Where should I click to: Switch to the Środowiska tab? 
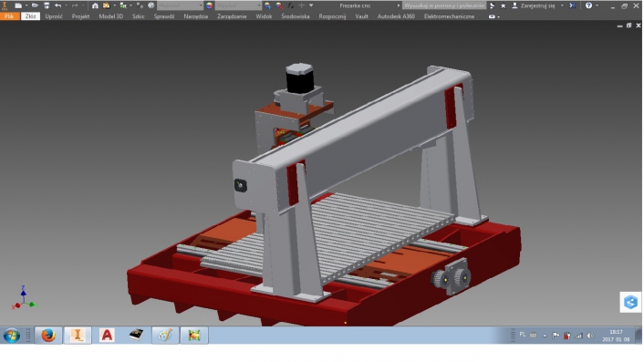tap(296, 16)
